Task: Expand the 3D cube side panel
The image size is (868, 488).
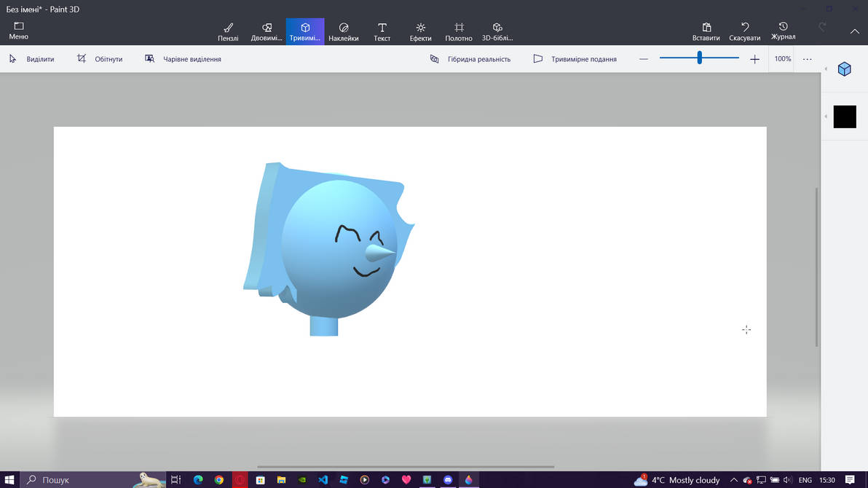Action: [x=844, y=68]
